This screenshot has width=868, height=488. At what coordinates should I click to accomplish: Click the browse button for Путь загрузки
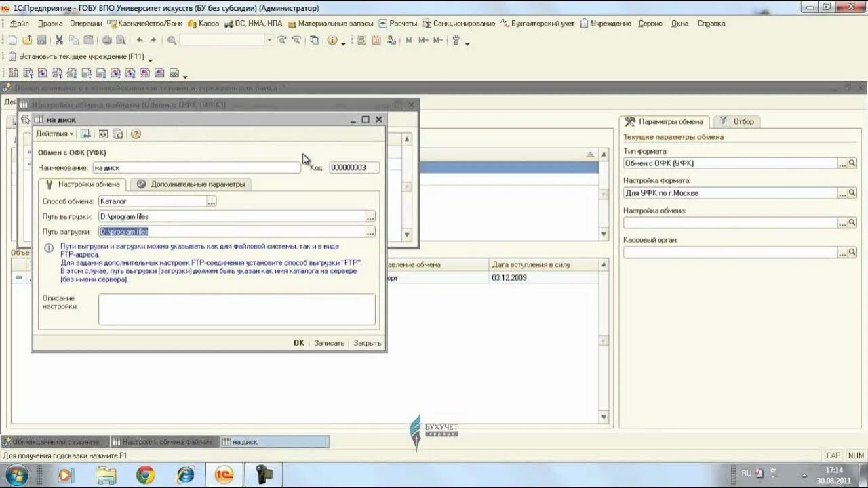370,232
